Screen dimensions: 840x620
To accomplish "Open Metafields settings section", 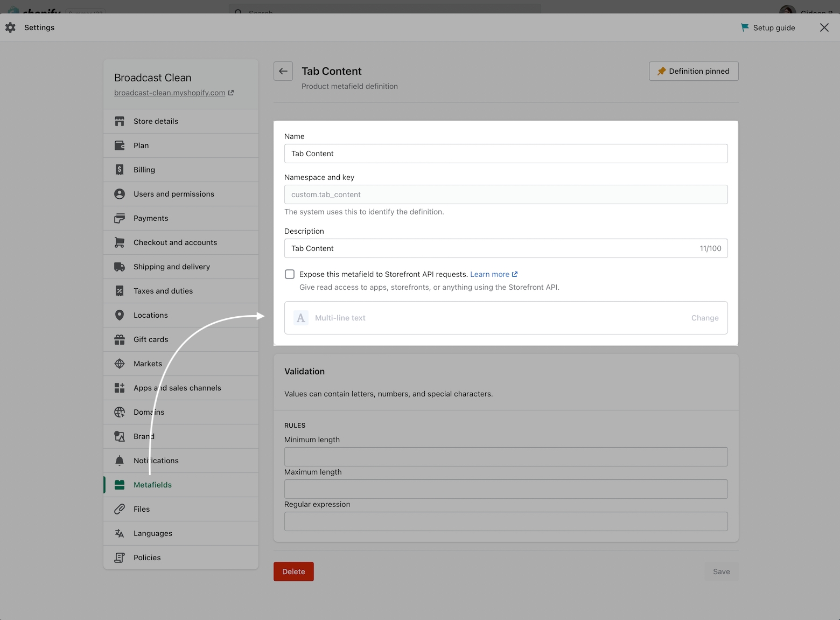I will [x=152, y=485].
